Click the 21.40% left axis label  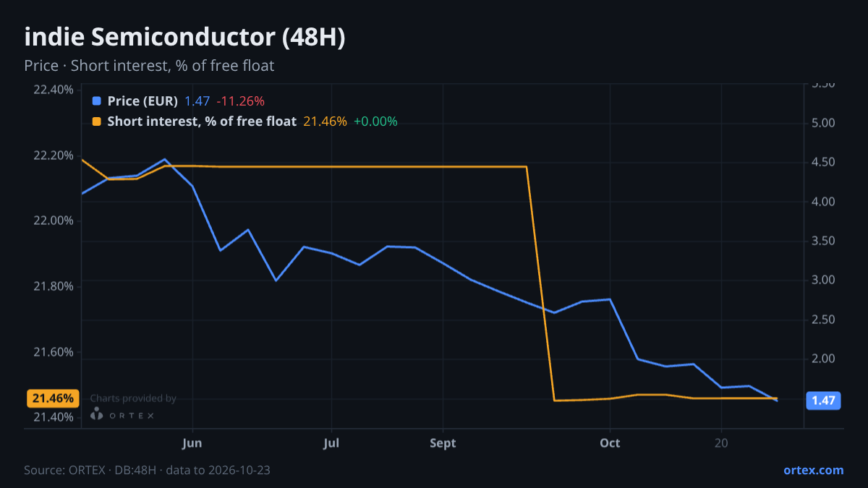point(53,417)
